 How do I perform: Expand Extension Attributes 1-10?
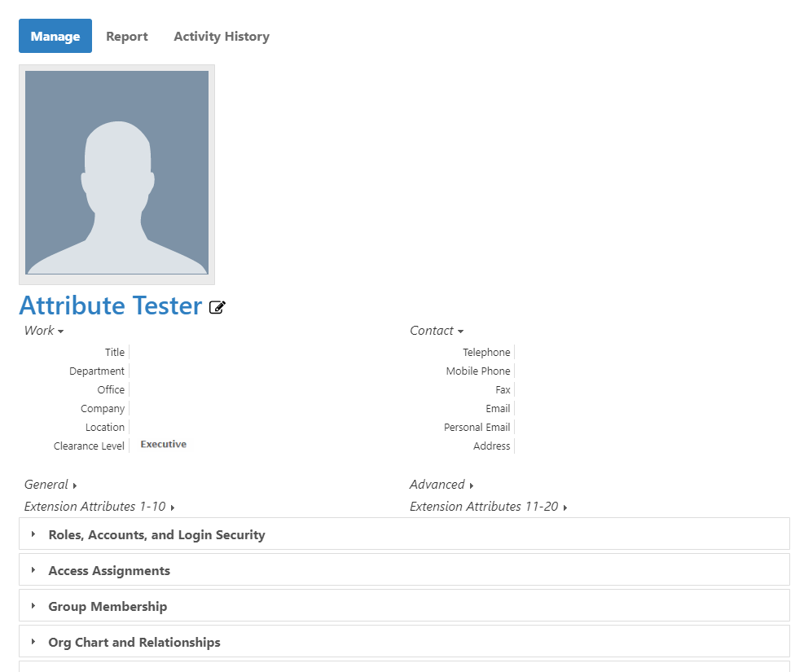coord(99,507)
